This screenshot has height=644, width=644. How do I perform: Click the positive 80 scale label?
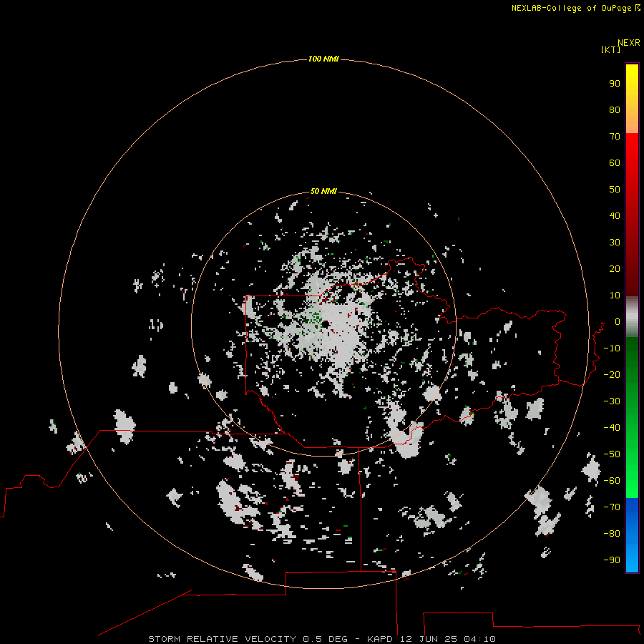(x=615, y=109)
